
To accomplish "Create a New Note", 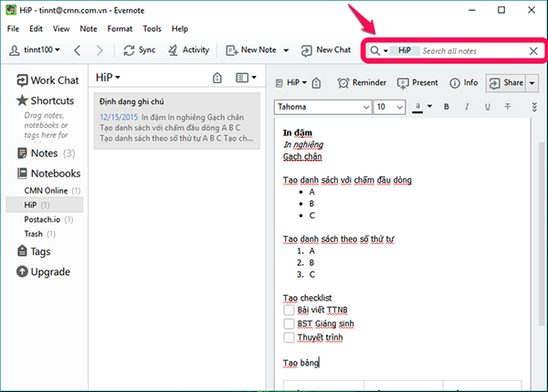I will pyautogui.click(x=251, y=50).
